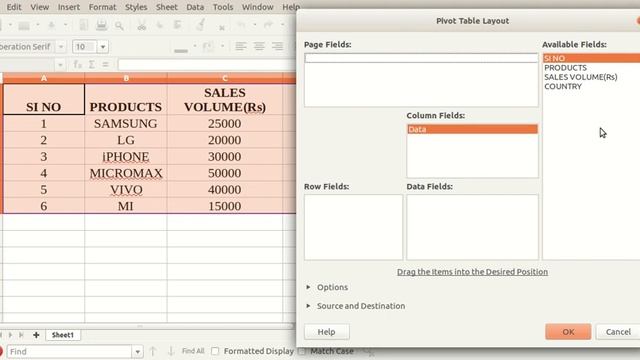Click the Undo arrow icon
The image size is (640, 360).
(242, 25)
